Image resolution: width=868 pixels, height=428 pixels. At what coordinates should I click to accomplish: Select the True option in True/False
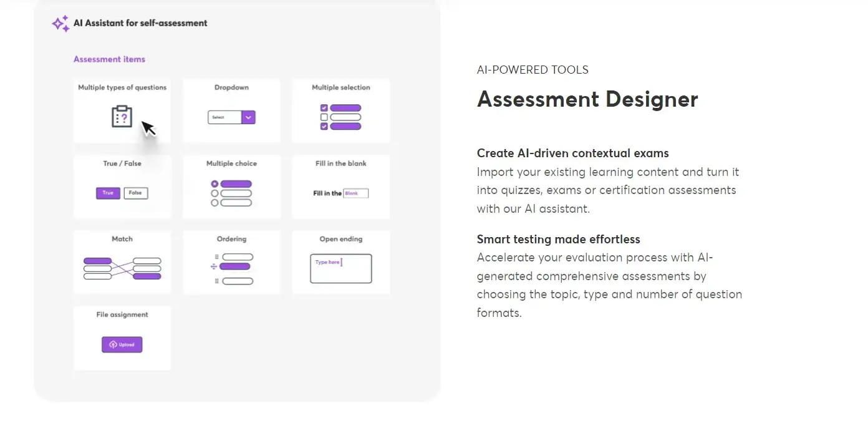107,193
